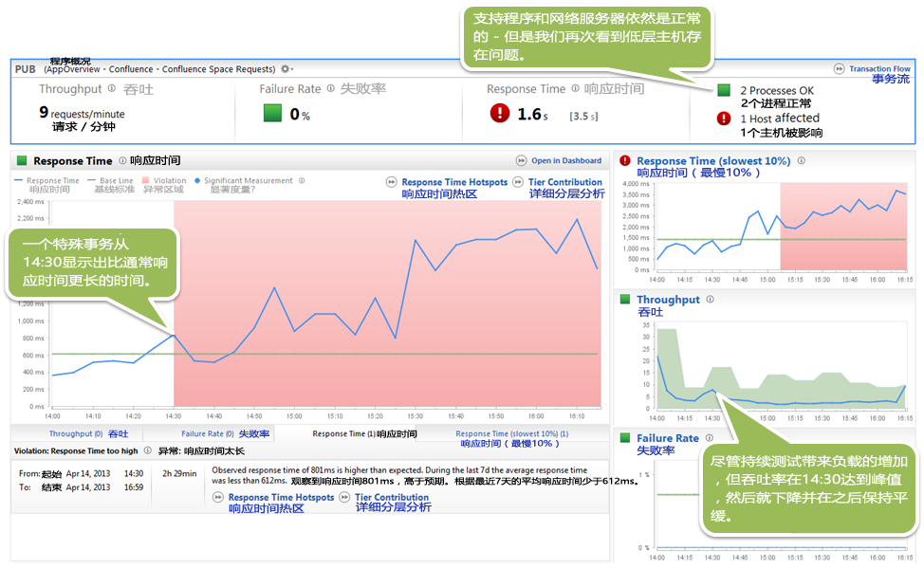Click the info icon next to Throughput header

pyautogui.click(x=111, y=89)
